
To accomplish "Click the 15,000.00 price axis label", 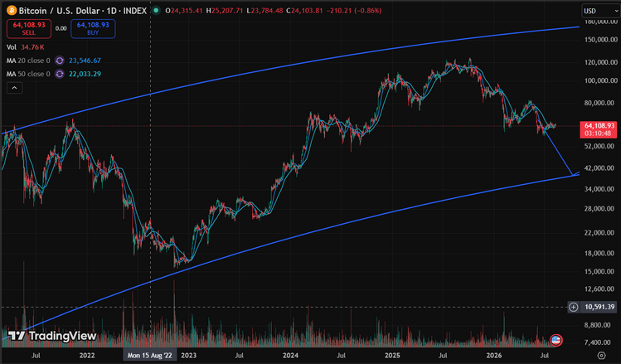I will pos(601,272).
